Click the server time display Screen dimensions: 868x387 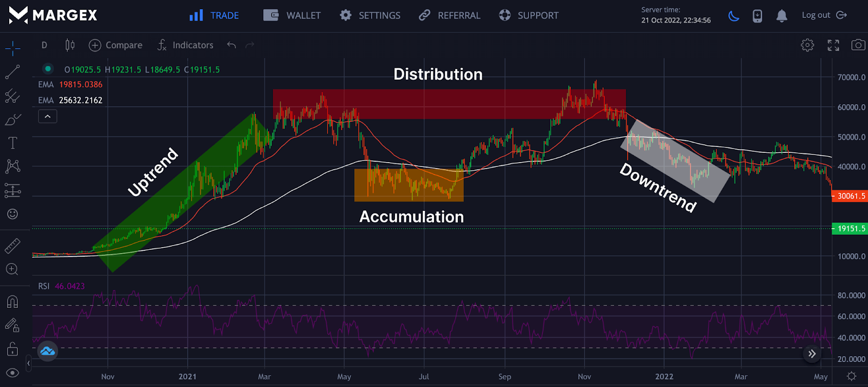tap(676, 15)
